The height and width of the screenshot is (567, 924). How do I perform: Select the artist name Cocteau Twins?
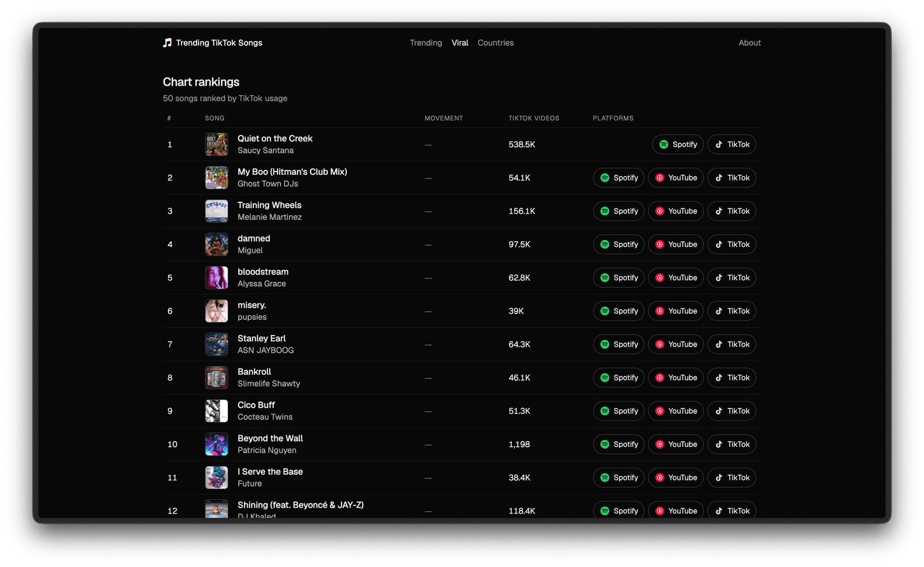coord(265,417)
